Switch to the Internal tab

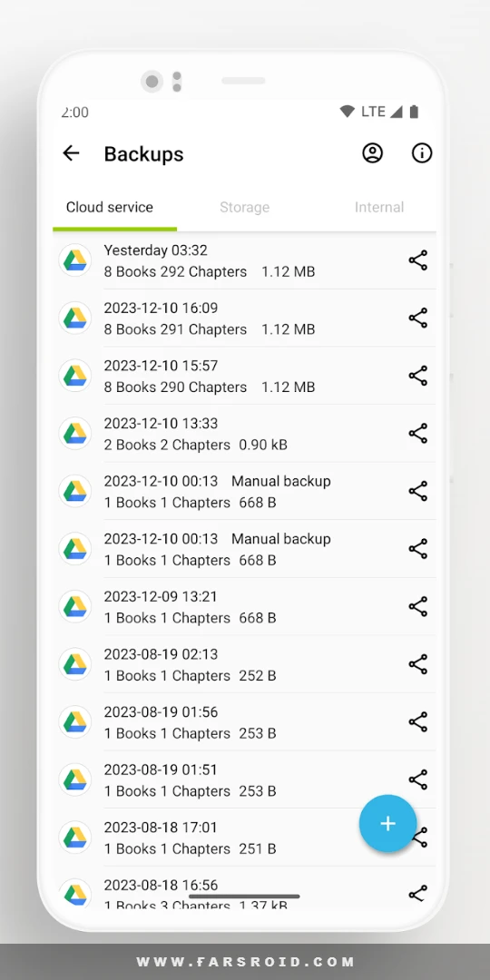(x=379, y=208)
